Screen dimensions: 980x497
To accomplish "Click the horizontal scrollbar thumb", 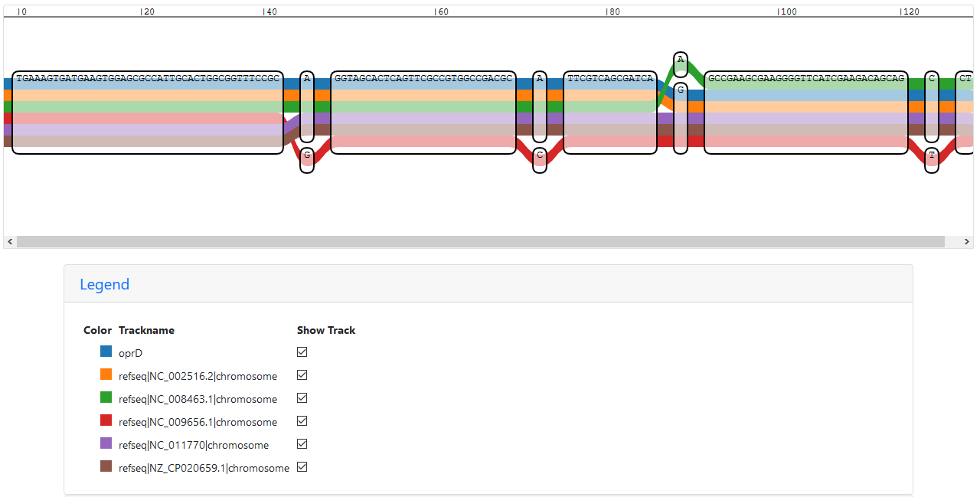I will click(x=480, y=242).
